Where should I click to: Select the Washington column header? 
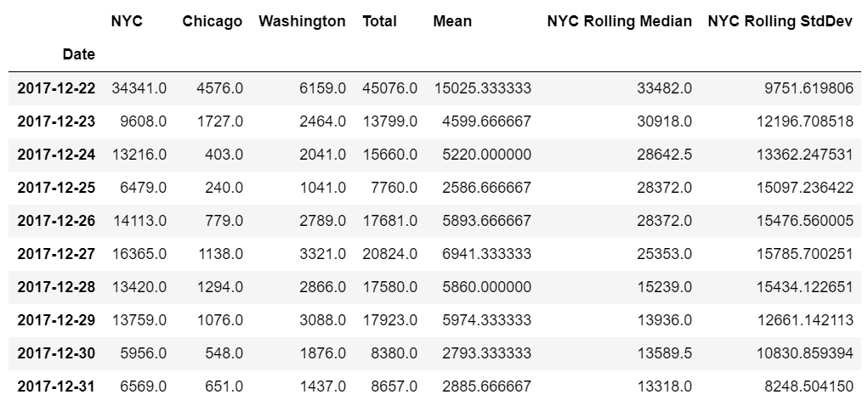302,21
